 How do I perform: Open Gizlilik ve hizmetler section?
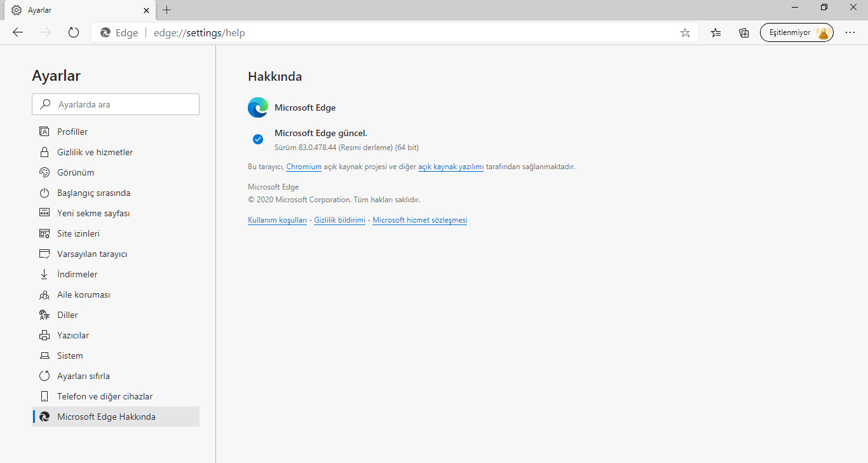(x=116, y=152)
